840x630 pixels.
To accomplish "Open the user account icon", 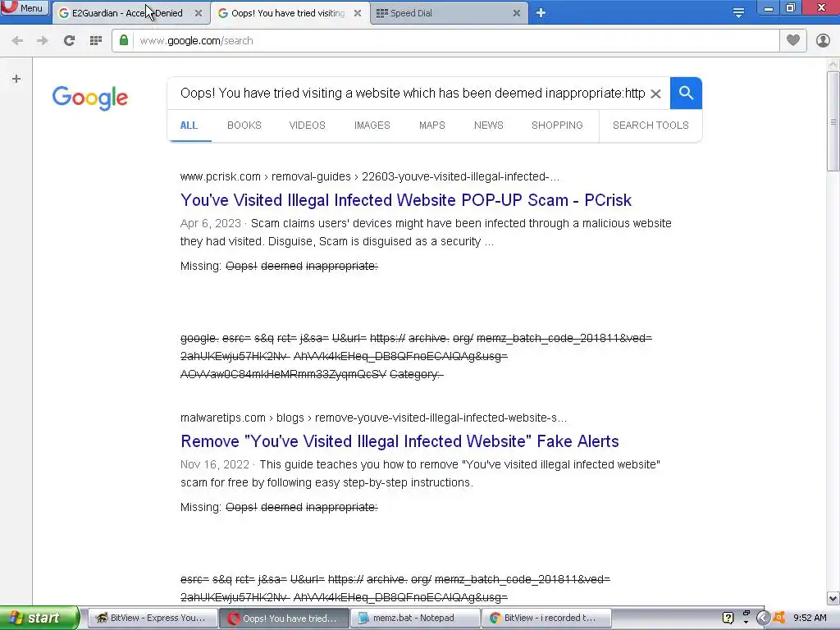I will click(823, 40).
